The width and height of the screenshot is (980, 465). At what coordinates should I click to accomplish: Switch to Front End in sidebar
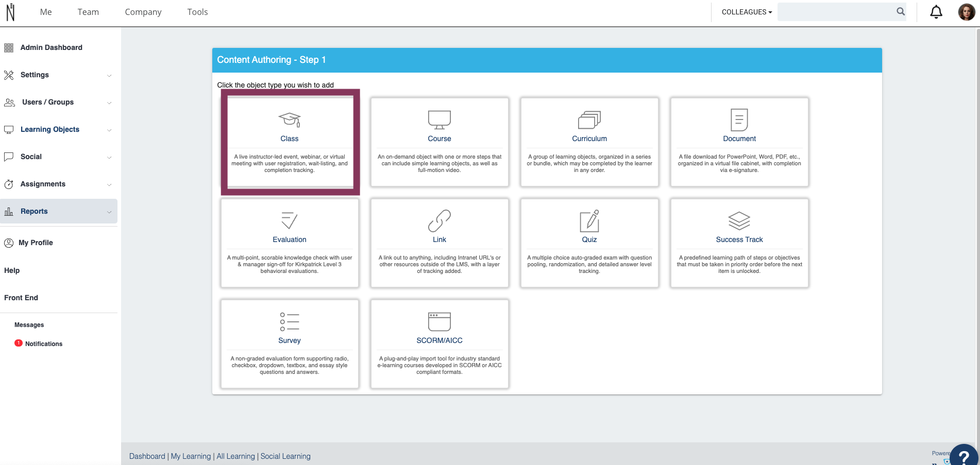coord(21,298)
